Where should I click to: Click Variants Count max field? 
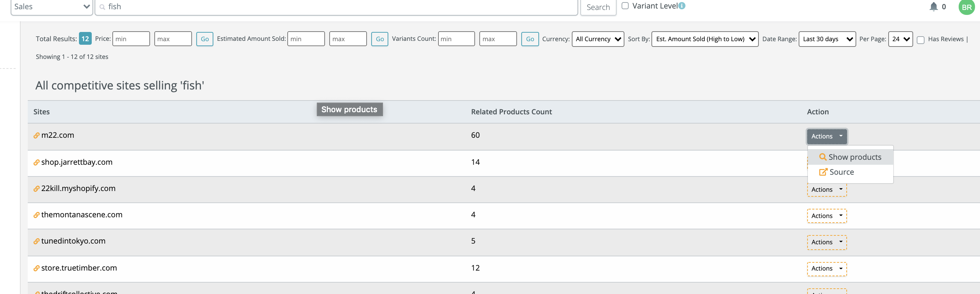click(x=498, y=39)
